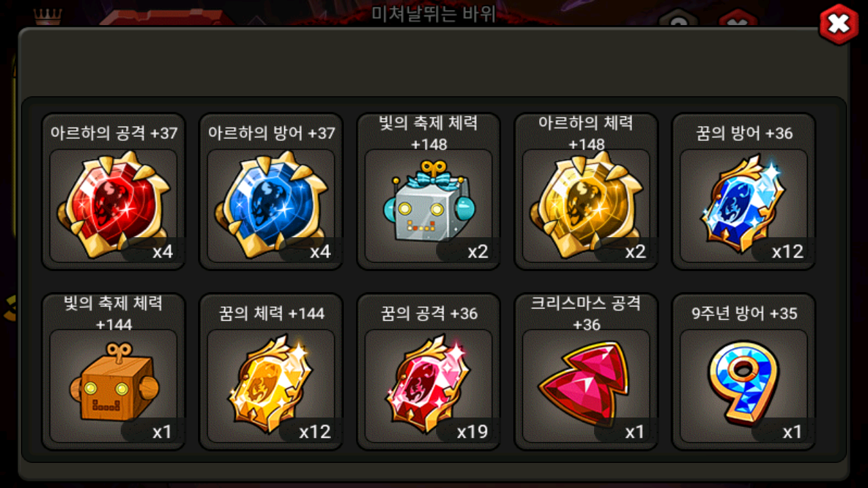Screen dimensions: 868x488
Task: Close the jewel popup with red X
Action: [x=839, y=24]
